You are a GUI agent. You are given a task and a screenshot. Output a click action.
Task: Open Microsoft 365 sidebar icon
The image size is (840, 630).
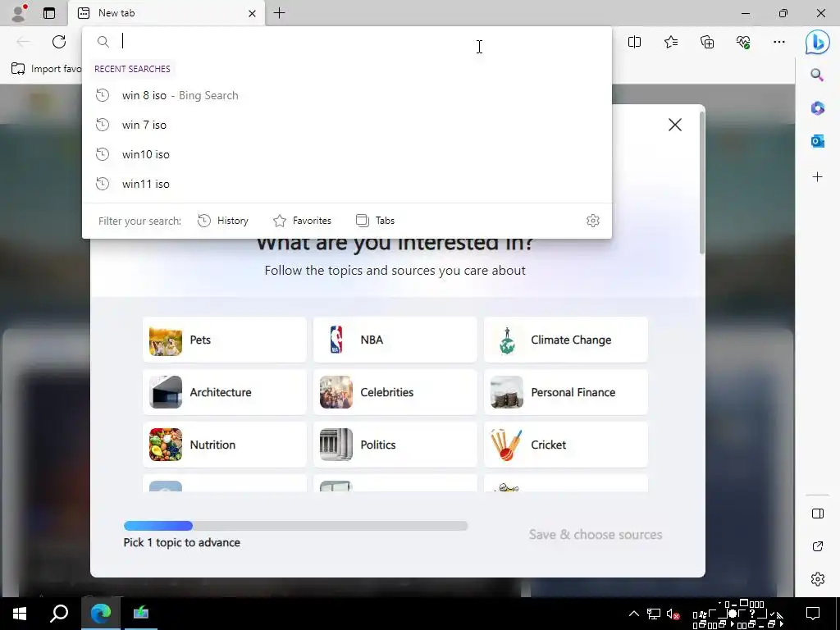(x=817, y=108)
